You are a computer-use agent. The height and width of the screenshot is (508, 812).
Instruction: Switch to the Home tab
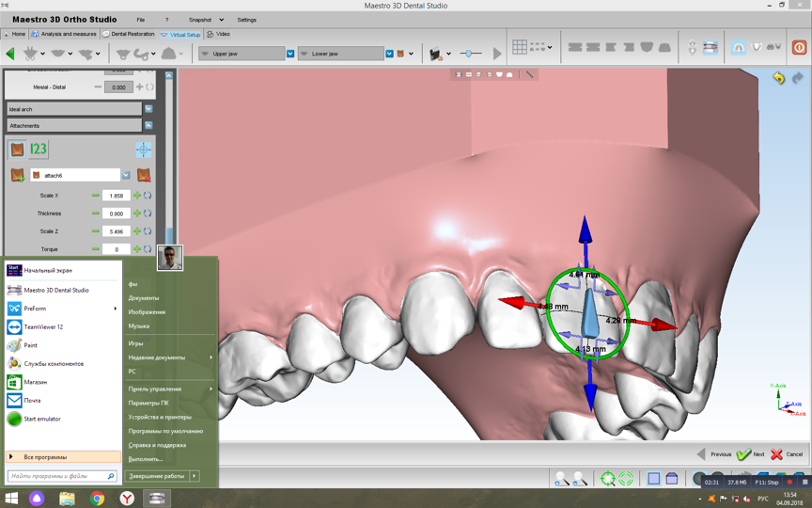coord(14,34)
